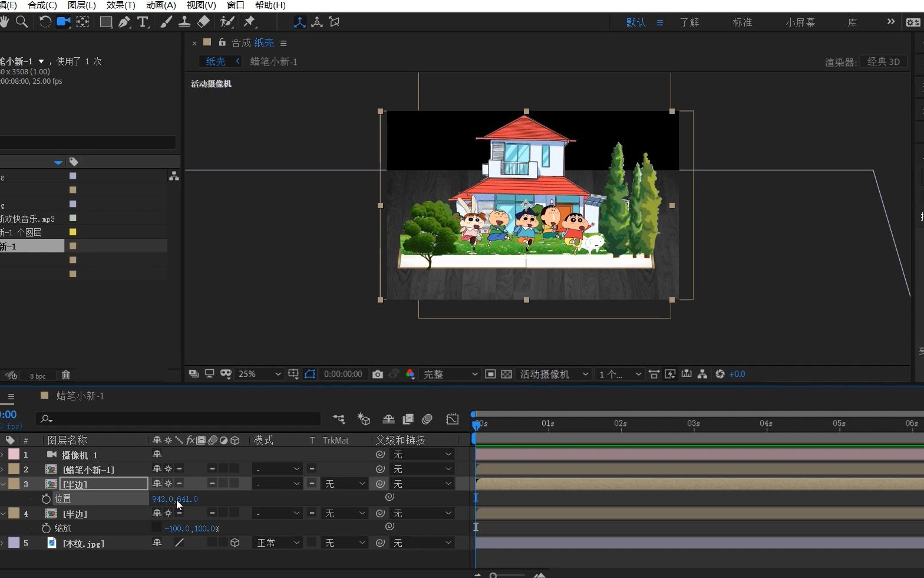Select the Eraser tool
This screenshot has height=578, width=924.
click(203, 22)
